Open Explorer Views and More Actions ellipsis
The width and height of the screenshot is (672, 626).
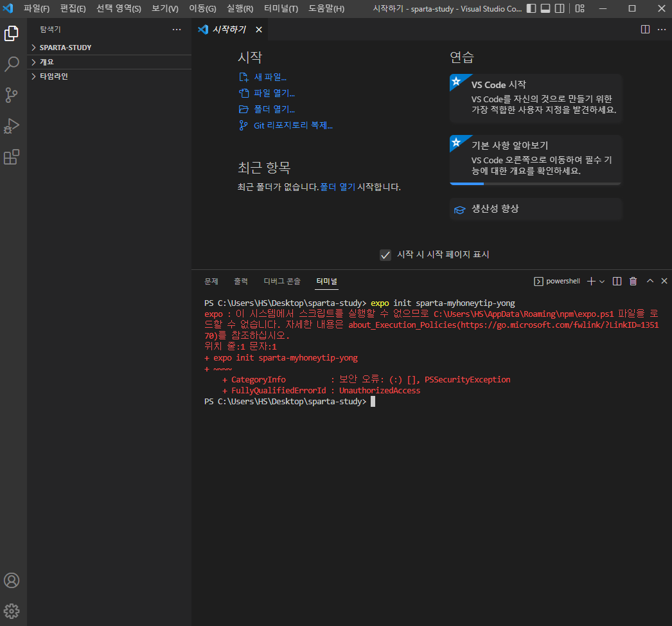[x=177, y=29]
